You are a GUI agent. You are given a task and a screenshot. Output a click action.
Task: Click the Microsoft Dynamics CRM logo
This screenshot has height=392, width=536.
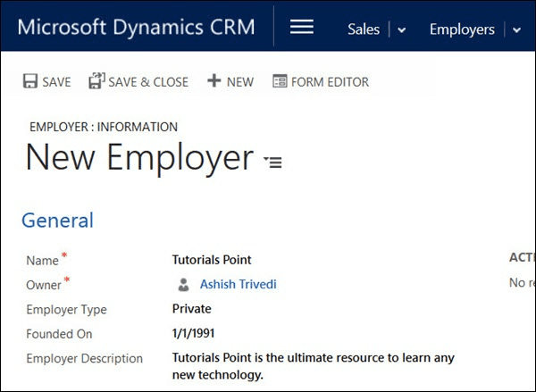pyautogui.click(x=135, y=27)
